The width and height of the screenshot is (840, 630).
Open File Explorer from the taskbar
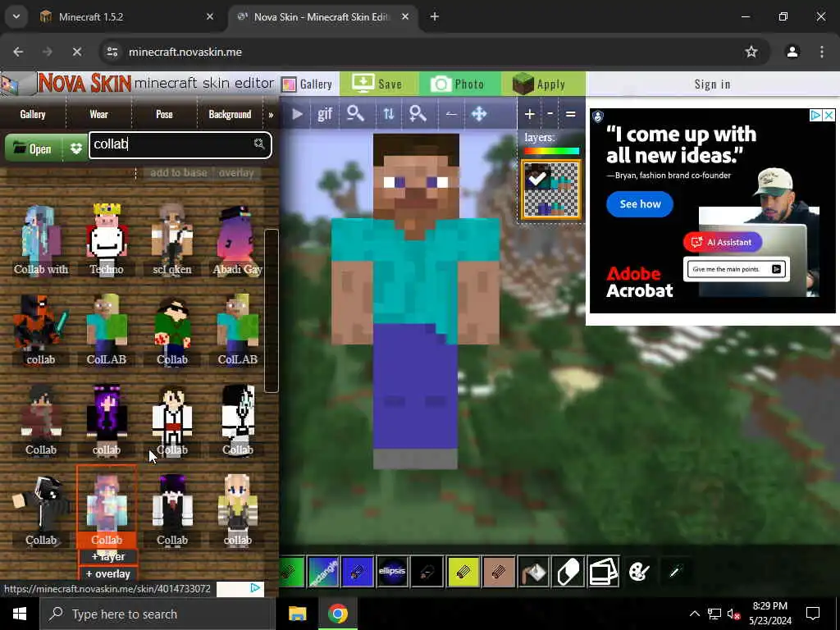[x=297, y=614]
